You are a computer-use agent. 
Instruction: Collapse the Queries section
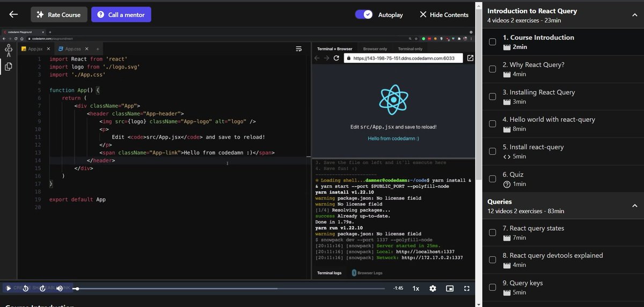pos(634,206)
